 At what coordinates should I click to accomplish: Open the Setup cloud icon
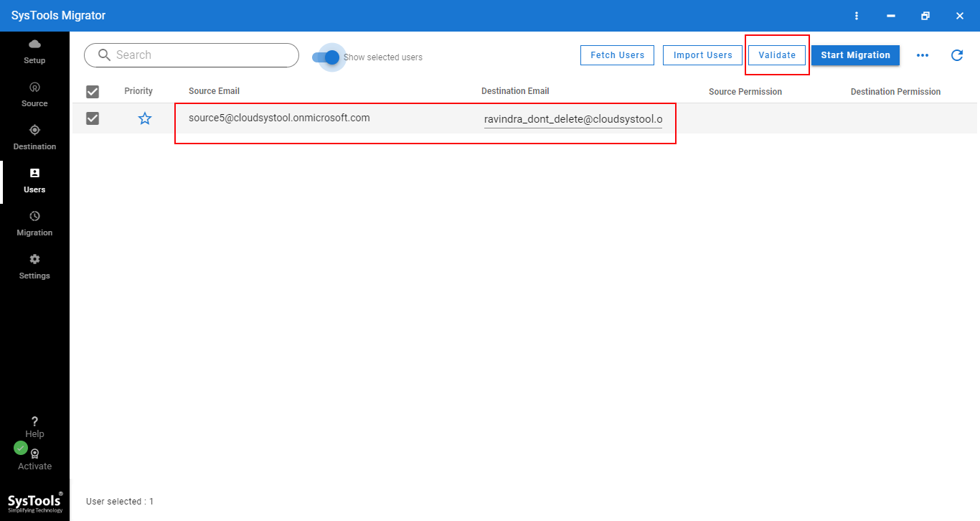[x=34, y=44]
